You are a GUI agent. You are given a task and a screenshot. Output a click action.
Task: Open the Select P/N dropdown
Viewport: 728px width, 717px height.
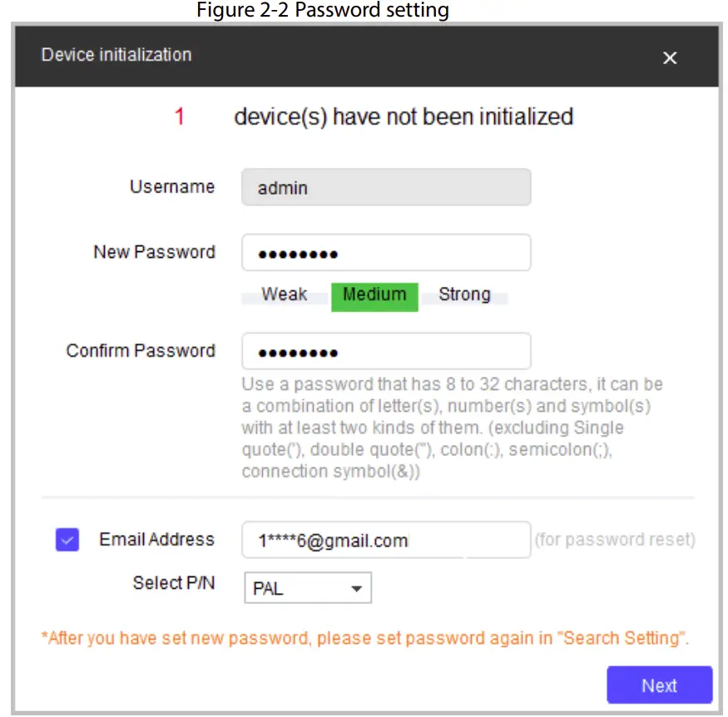pyautogui.click(x=307, y=588)
